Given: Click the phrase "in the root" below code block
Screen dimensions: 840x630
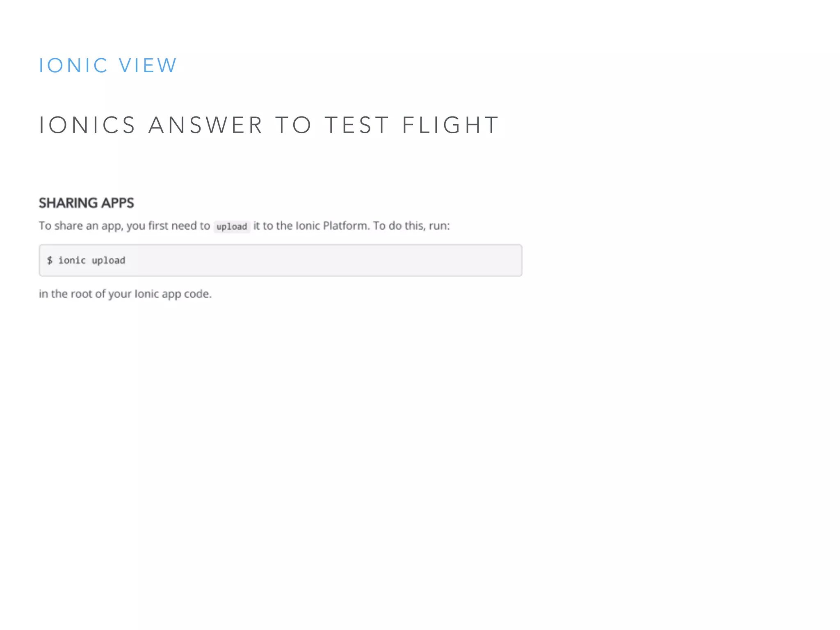Looking at the screenshot, I should [65, 294].
